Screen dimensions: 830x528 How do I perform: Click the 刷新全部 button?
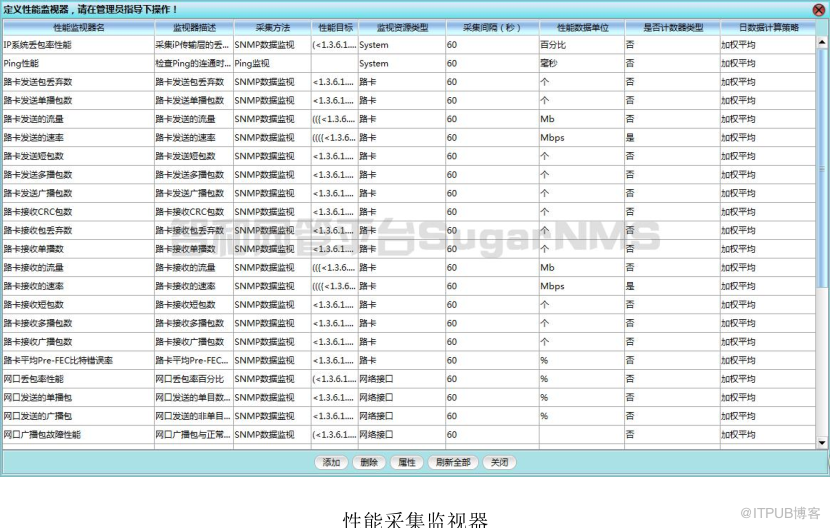coord(453,462)
